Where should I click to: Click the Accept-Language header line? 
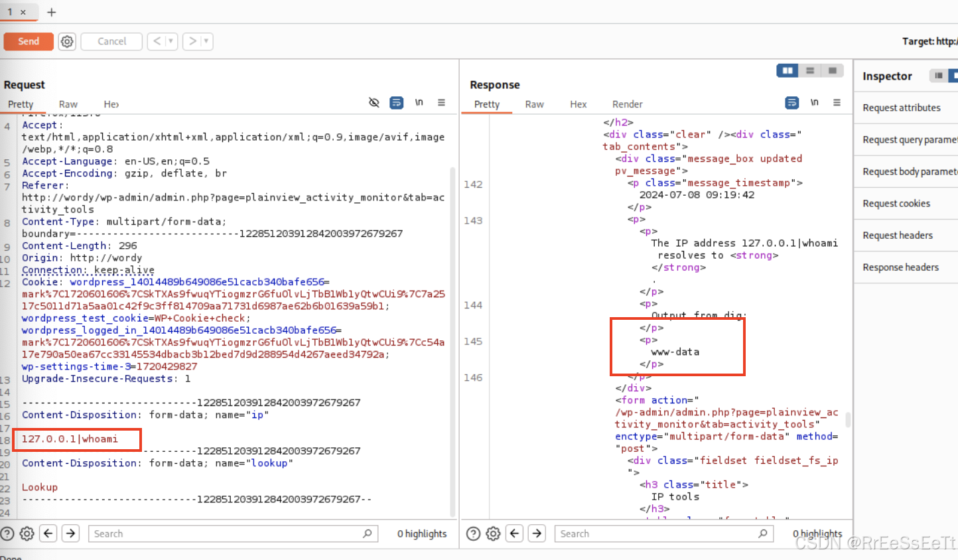pyautogui.click(x=115, y=161)
